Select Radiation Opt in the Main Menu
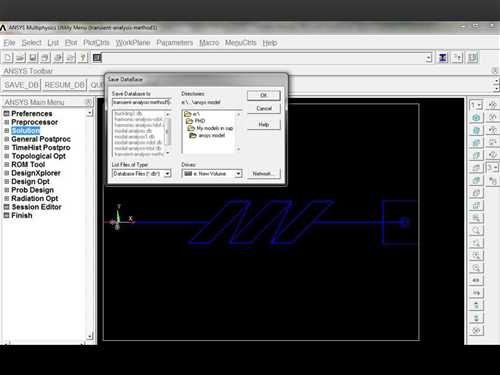This screenshot has width=500, height=375. click(35, 198)
